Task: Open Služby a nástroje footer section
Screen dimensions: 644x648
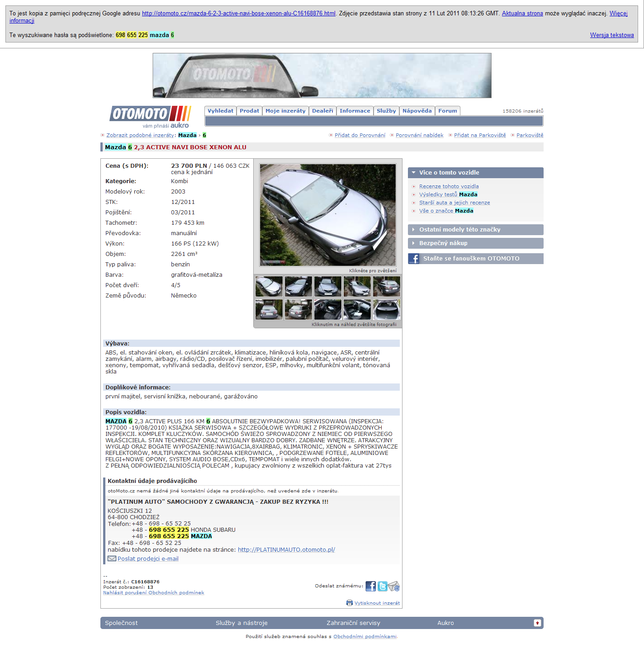Action: pos(241,623)
